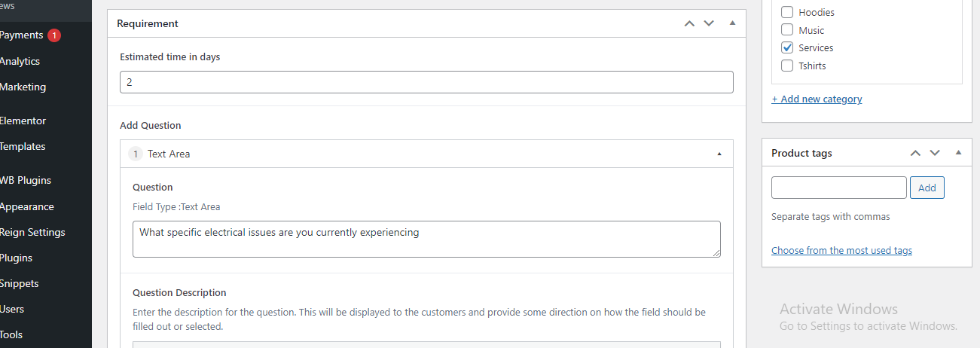Click the Estimated time in days field
Screen dimensions: 980x348
426,82
